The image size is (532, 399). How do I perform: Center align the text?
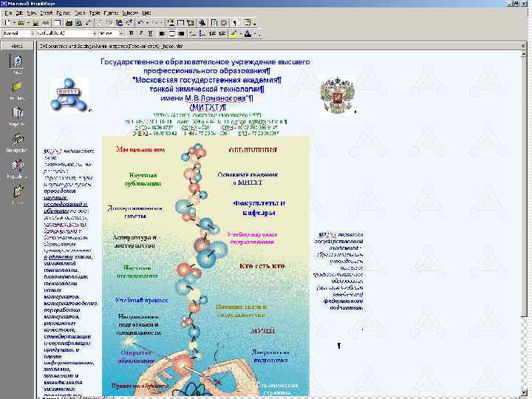(x=172, y=33)
